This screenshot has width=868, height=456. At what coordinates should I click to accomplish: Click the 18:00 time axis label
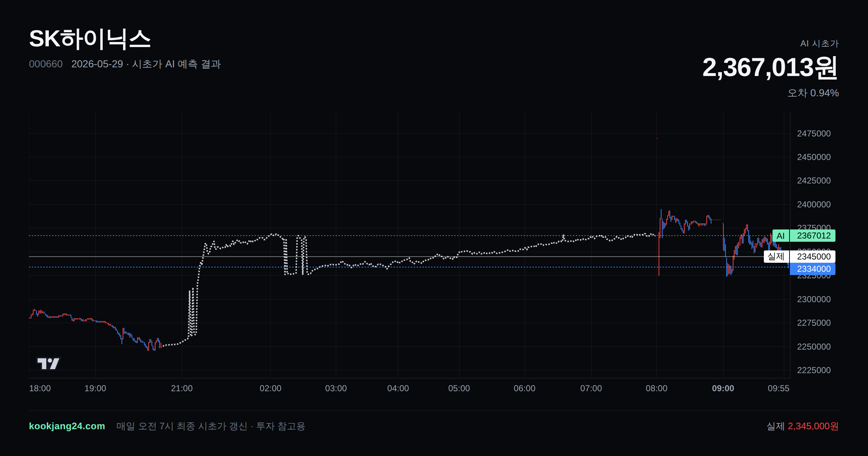pyautogui.click(x=40, y=388)
